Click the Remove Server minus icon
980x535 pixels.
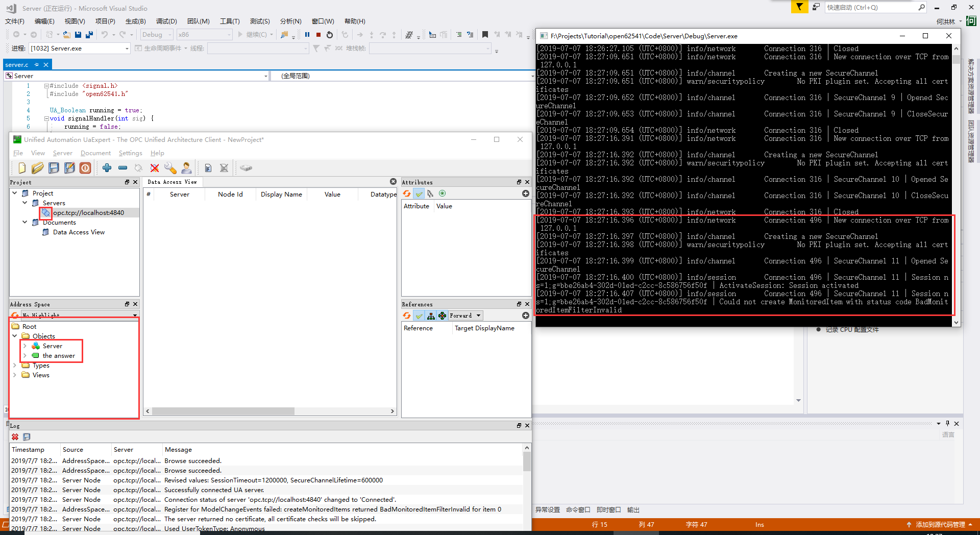tap(122, 168)
